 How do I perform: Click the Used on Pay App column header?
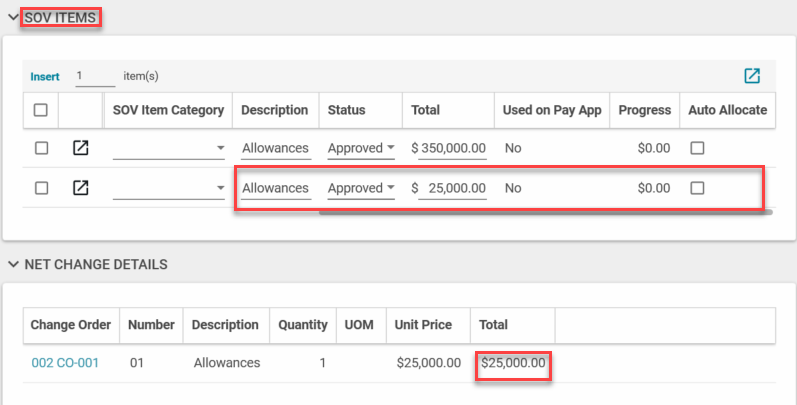click(552, 110)
